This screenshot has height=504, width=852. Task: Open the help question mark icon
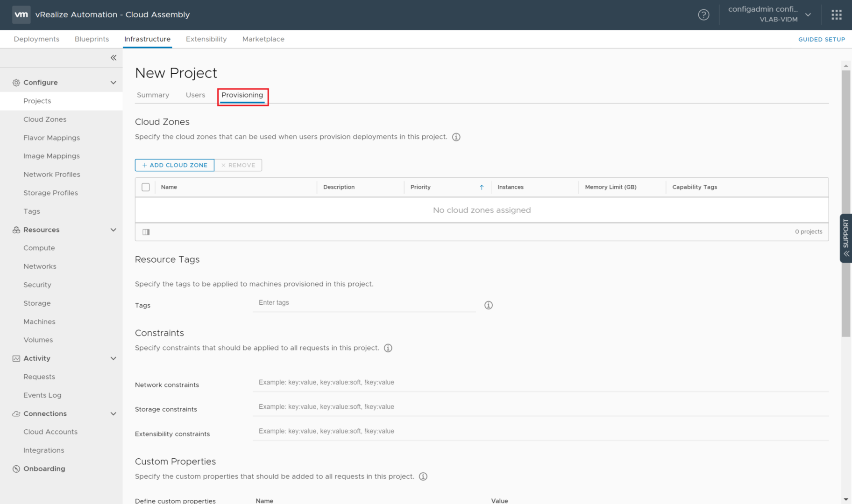pos(703,15)
